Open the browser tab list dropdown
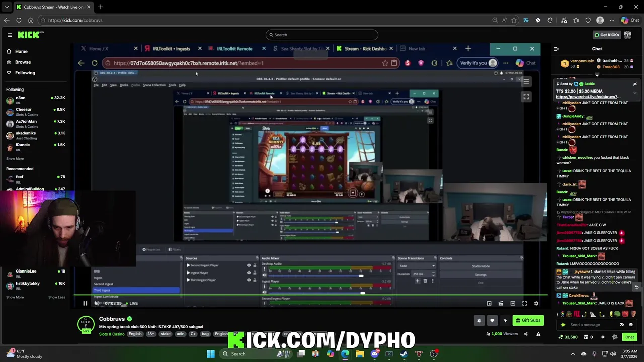The width and height of the screenshot is (644, 362). (x=6, y=7)
